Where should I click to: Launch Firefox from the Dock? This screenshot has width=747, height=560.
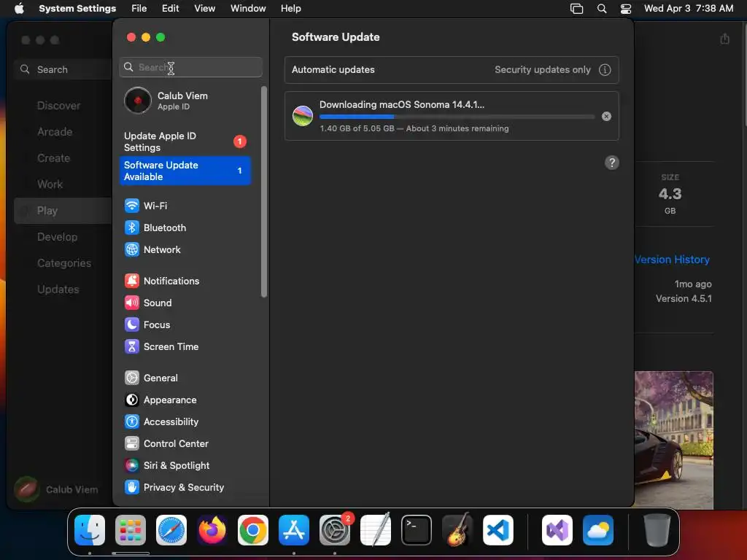click(212, 530)
